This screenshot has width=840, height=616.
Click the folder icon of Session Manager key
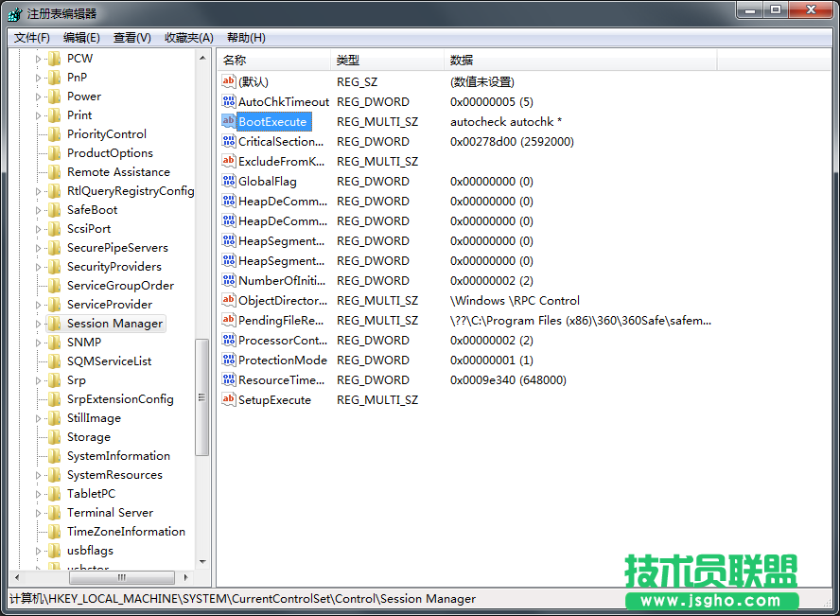coord(56,323)
